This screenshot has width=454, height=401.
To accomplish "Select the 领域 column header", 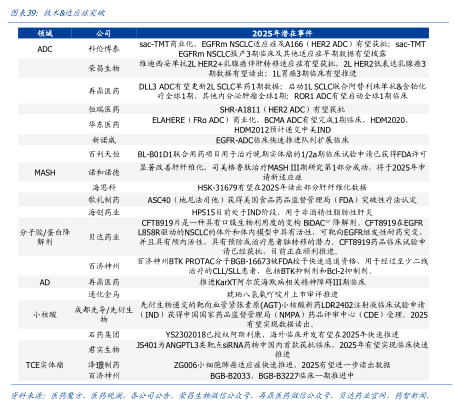I will coord(45,33).
